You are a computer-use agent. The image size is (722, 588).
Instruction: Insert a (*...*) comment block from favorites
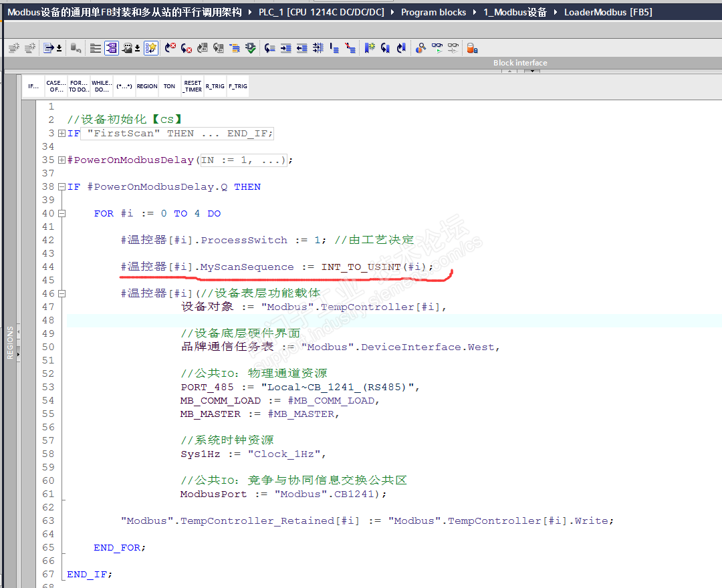tap(124, 86)
